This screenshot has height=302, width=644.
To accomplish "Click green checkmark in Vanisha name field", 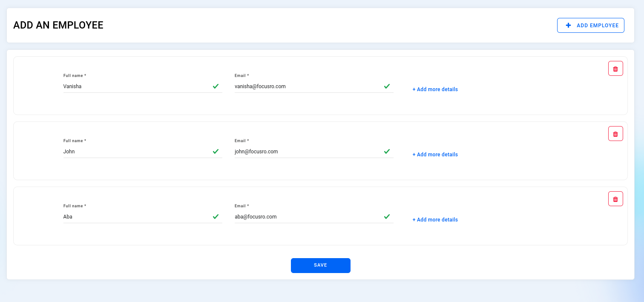I will tap(216, 86).
